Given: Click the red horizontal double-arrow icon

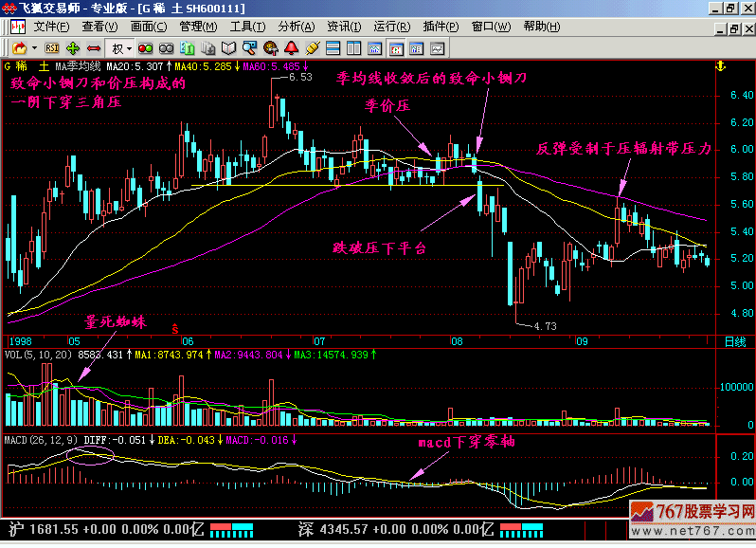Looking at the screenshot, I should coord(94,47).
